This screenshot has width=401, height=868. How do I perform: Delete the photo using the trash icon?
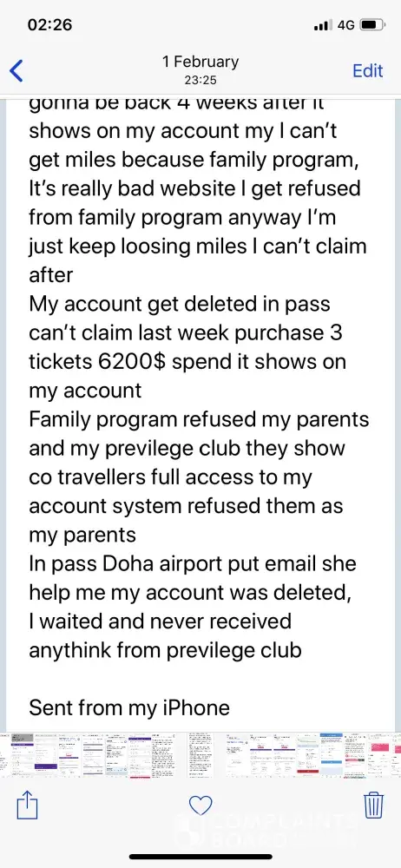click(374, 805)
